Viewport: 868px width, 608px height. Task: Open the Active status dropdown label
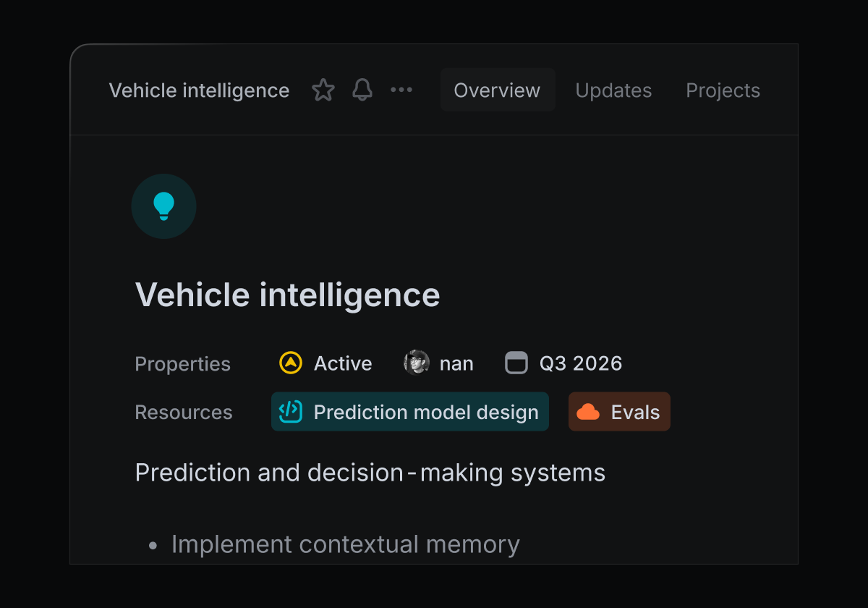343,363
